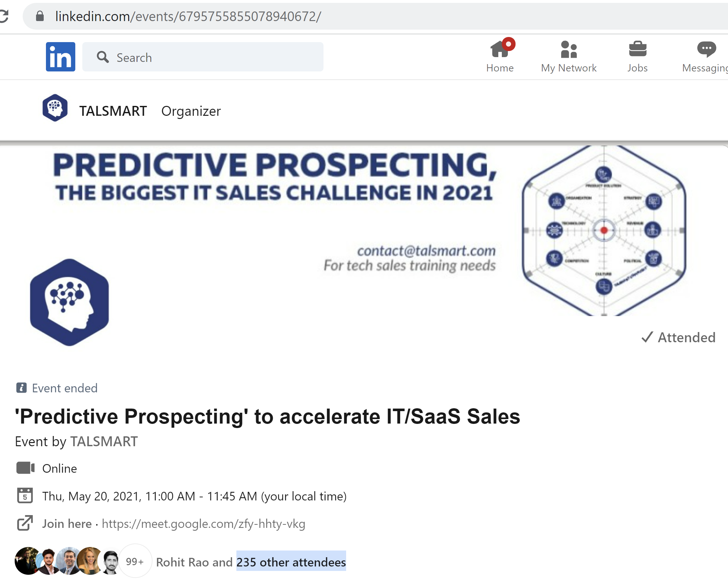Click the large TALSMART event logo
Viewport: 728px width, 584px height.
pyautogui.click(x=70, y=302)
